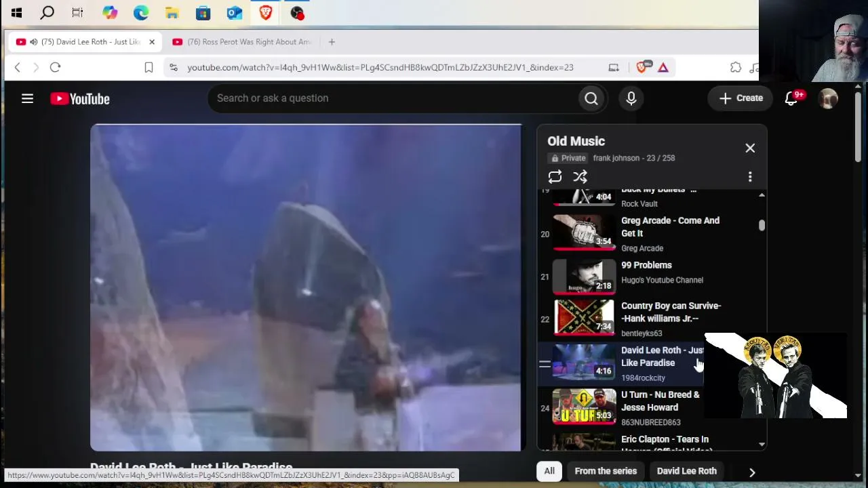
Task: Reload the current page
Action: point(56,67)
